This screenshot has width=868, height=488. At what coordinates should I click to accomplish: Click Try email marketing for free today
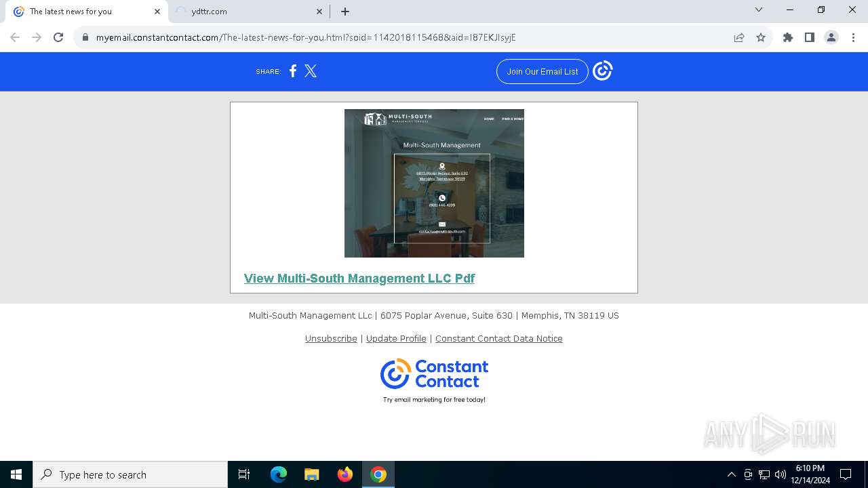pyautogui.click(x=434, y=400)
